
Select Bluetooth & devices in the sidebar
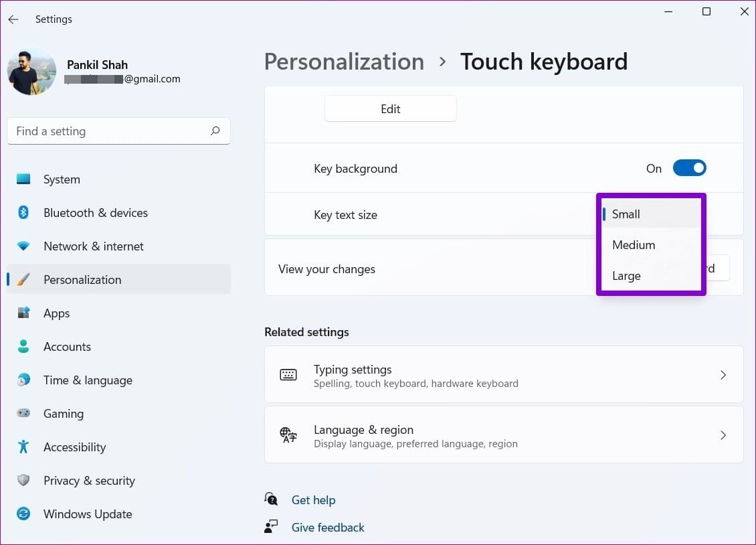point(95,212)
